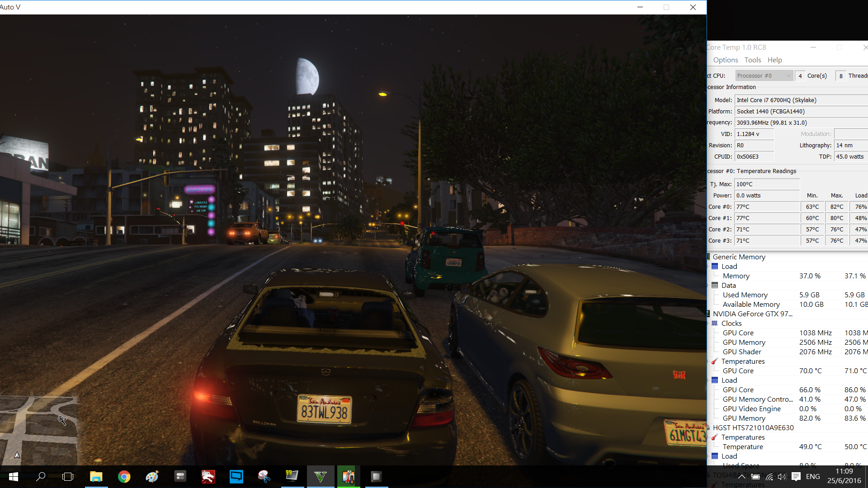Minimize the Core Temp 1.0 RC8 window
The width and height of the screenshot is (868, 488).
pos(813,47)
